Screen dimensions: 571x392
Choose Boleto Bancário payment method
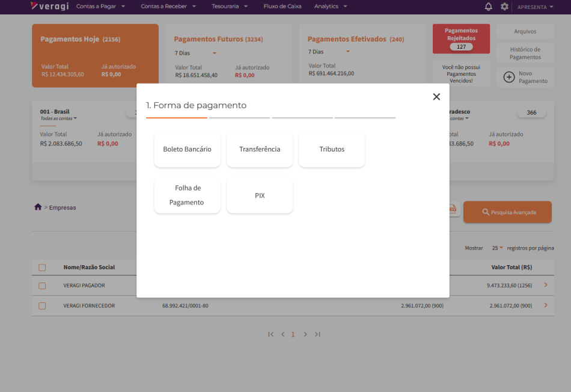coord(187,149)
